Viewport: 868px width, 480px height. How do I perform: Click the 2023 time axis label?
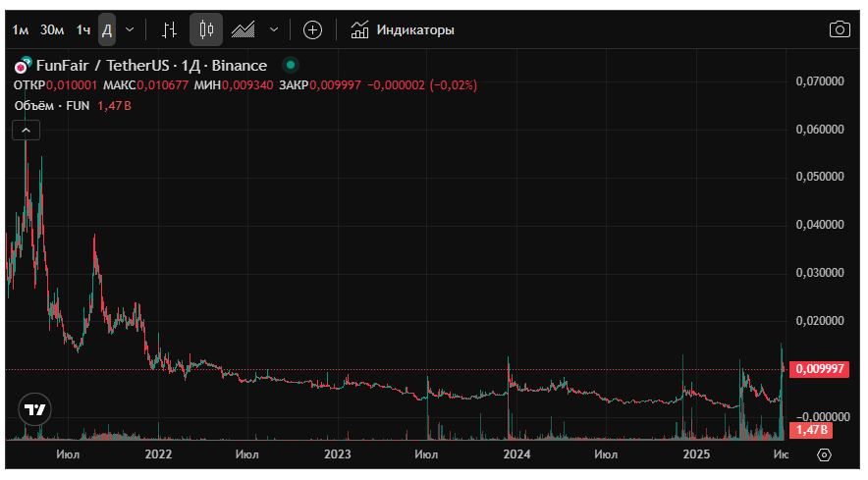click(x=338, y=454)
